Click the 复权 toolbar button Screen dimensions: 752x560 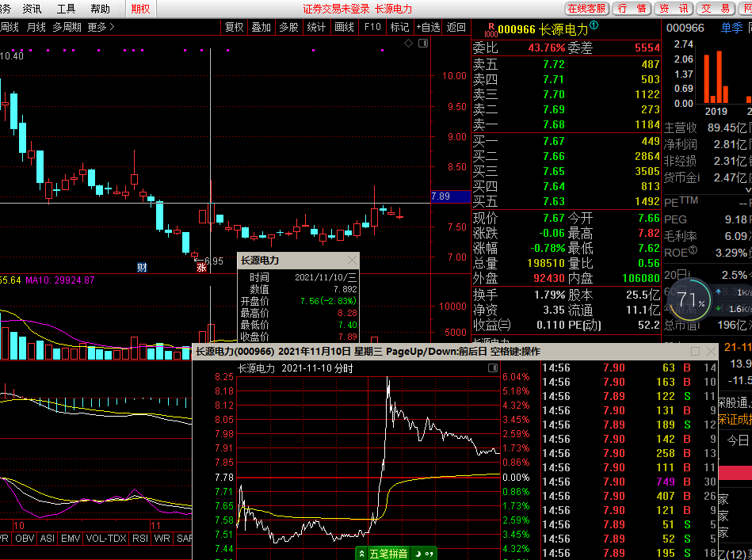point(235,28)
